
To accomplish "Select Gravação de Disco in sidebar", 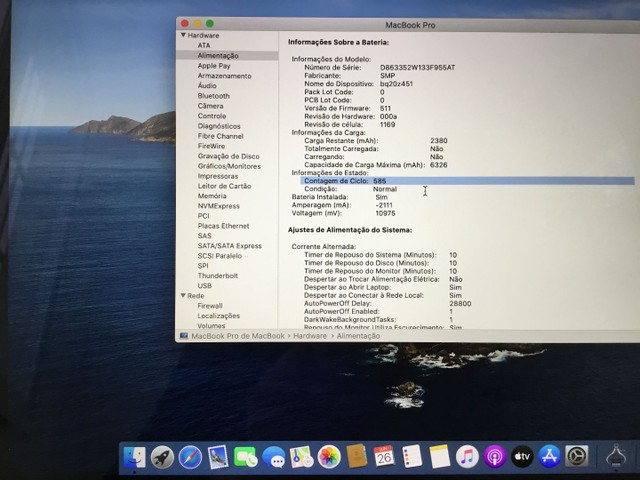I will [x=229, y=156].
